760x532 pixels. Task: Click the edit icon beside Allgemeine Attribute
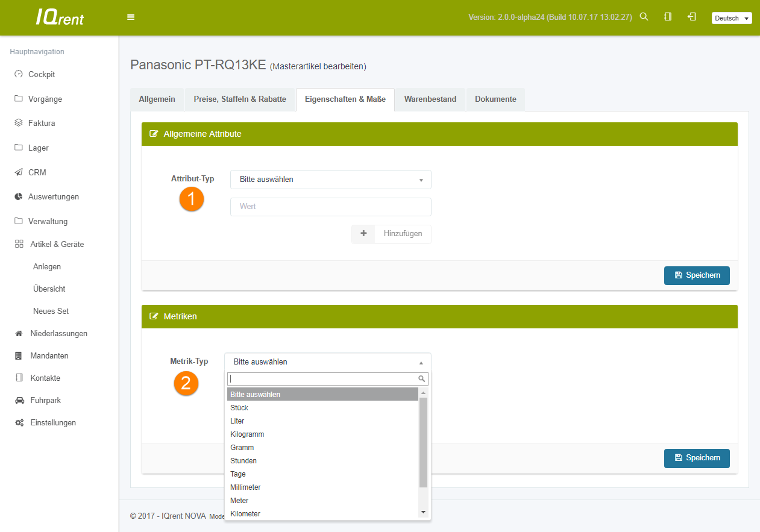coord(154,134)
